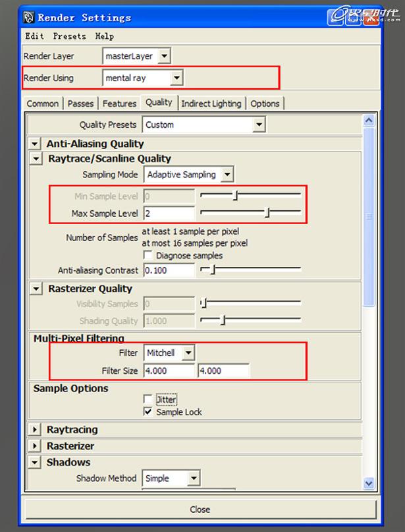Viewport: 405px width, 532px height.
Task: Click the Shading Quality value field
Action: coord(169,321)
